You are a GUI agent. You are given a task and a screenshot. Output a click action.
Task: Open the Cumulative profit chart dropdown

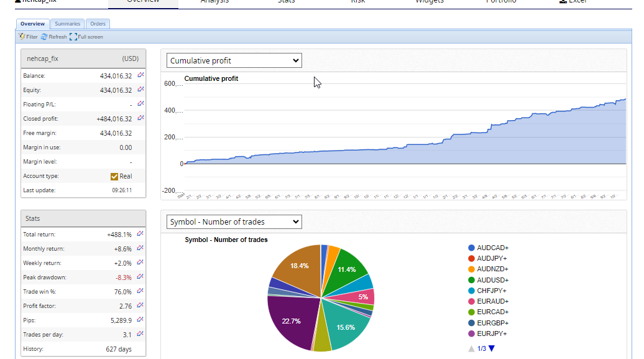(234, 60)
